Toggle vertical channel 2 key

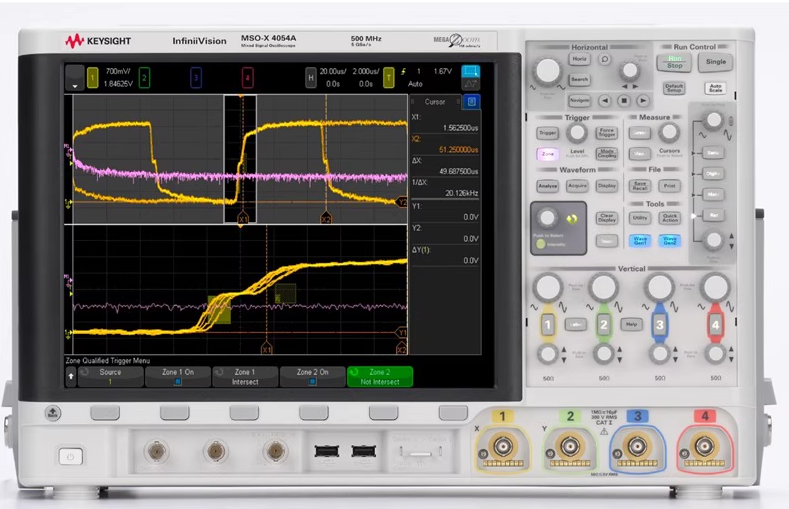603,324
